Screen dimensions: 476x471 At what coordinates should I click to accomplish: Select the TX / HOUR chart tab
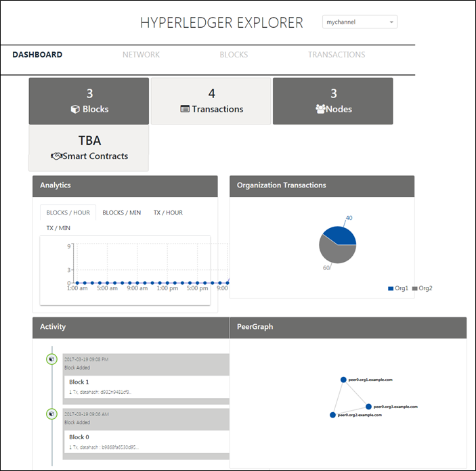point(168,212)
